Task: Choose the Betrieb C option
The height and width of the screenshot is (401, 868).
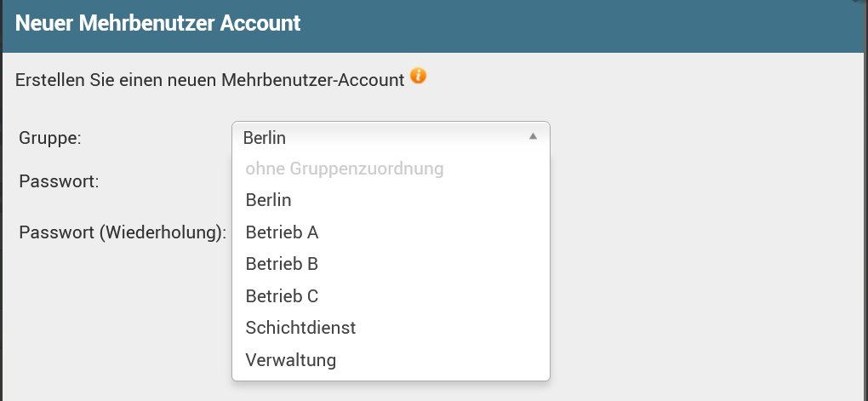Action: (282, 296)
